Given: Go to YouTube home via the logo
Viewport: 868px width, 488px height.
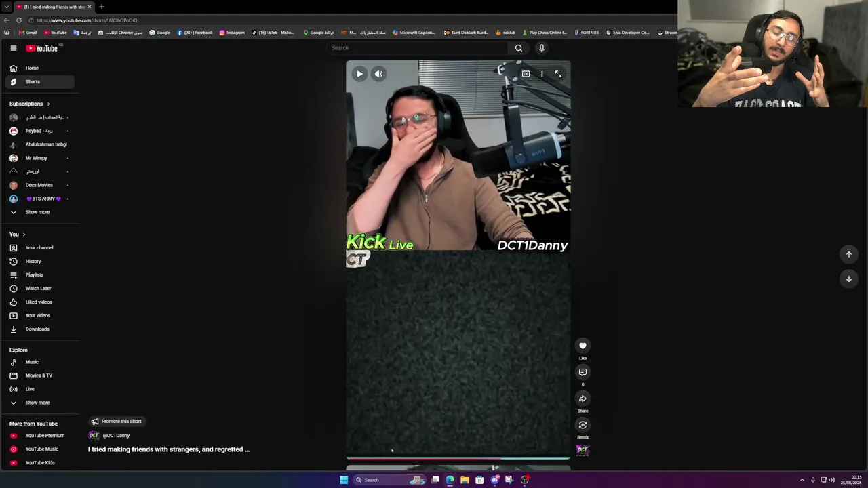Looking at the screenshot, I should pyautogui.click(x=42, y=48).
